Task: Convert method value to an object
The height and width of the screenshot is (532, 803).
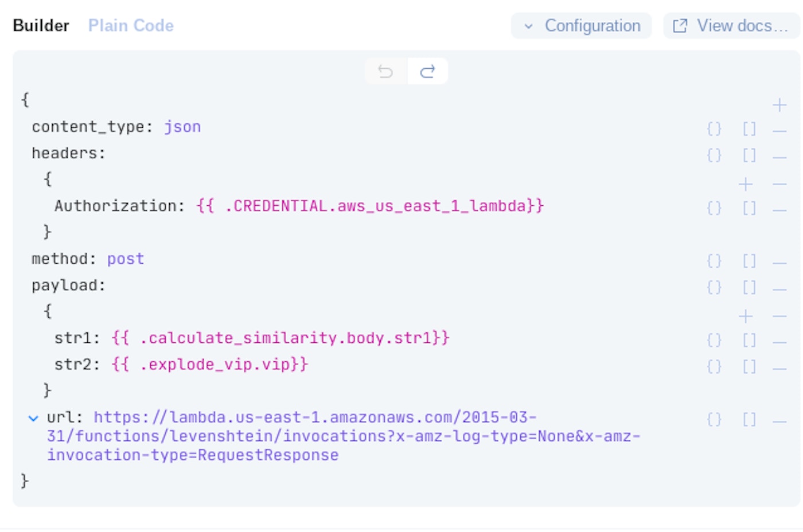Action: 714,261
